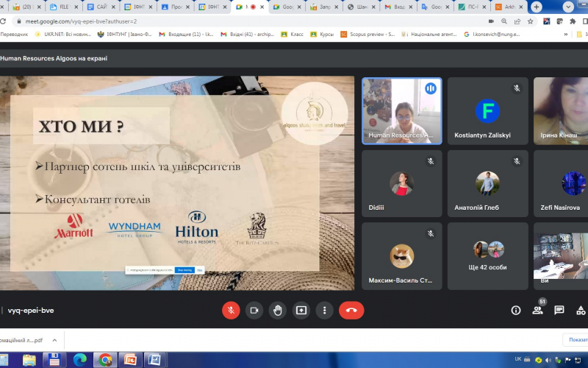Open the extensions puzzle icon
The width and height of the screenshot is (588, 368).
click(573, 21)
